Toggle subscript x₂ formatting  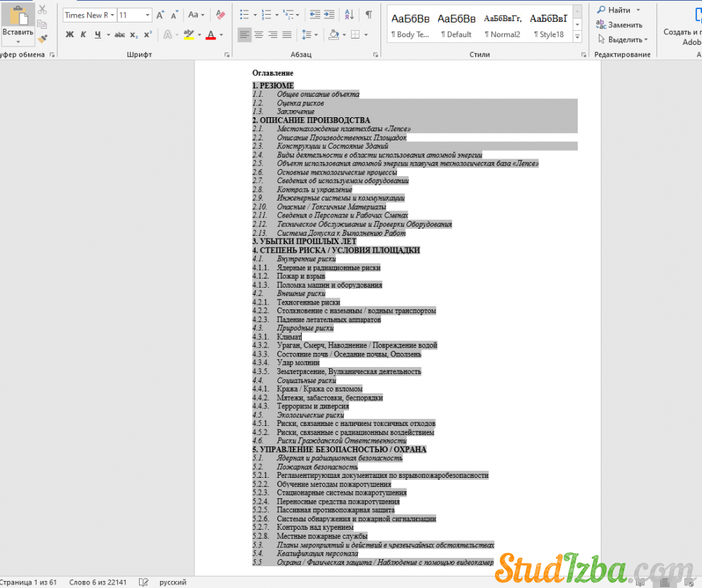(134, 34)
